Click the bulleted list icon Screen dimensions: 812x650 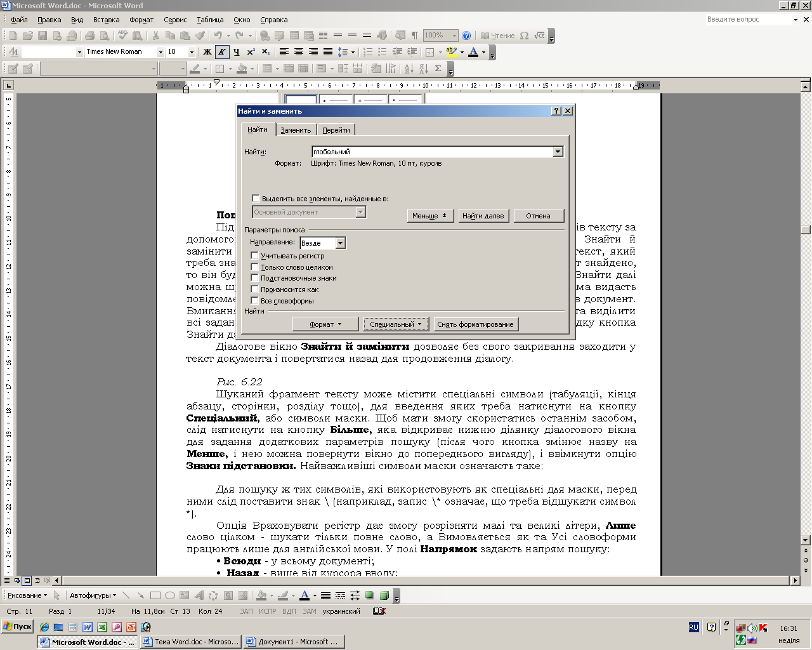point(382,52)
